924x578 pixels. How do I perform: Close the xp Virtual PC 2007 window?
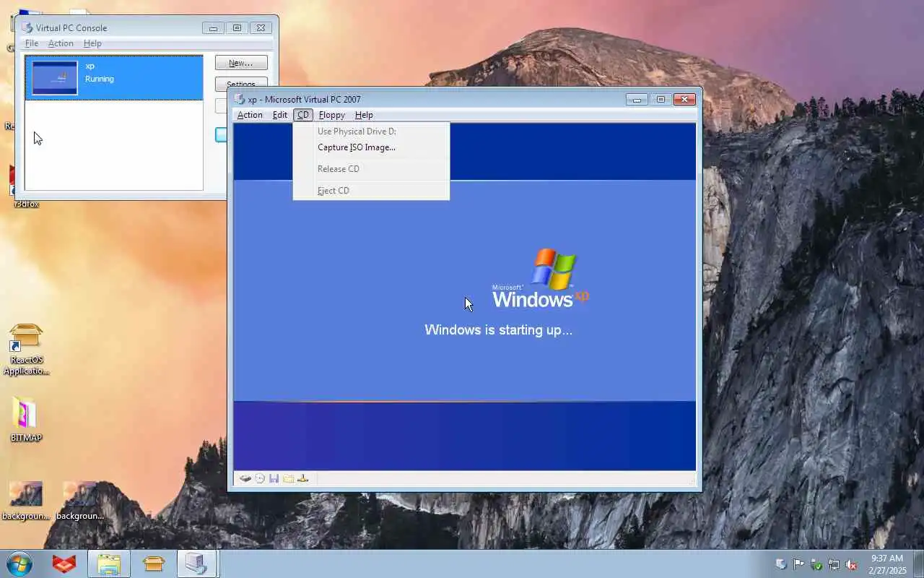click(684, 100)
